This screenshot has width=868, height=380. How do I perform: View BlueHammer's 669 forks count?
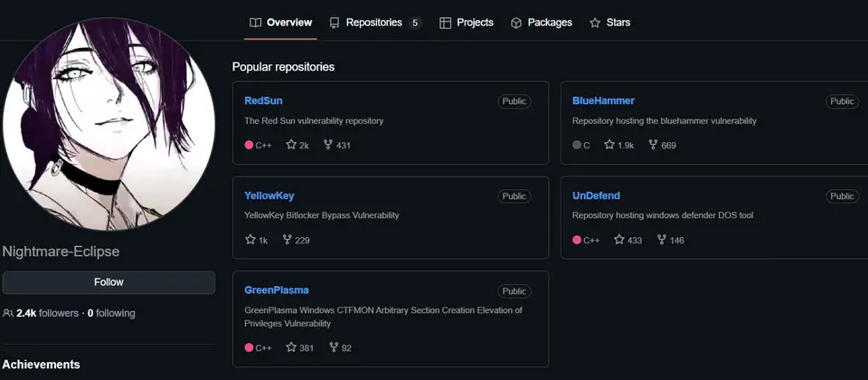[x=669, y=146]
